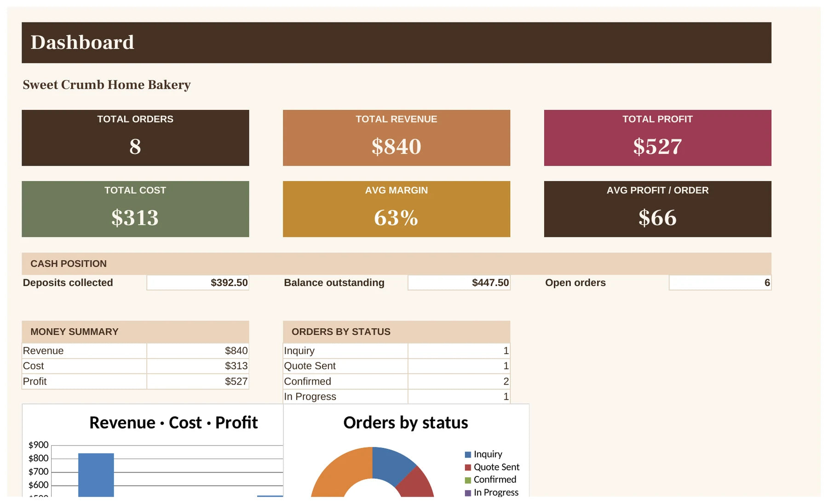Click the Total Profit card showing $527
Screen dimensions: 828x504
coord(657,137)
